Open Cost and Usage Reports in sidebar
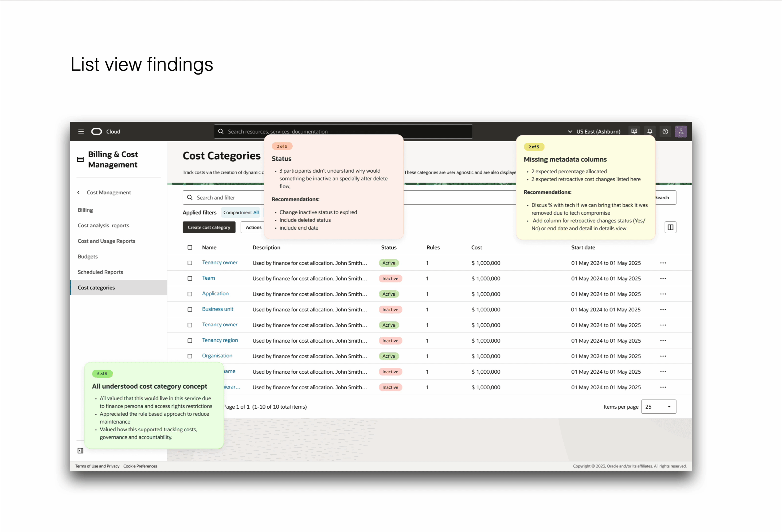Image resolution: width=782 pixels, height=532 pixels. 106,241
